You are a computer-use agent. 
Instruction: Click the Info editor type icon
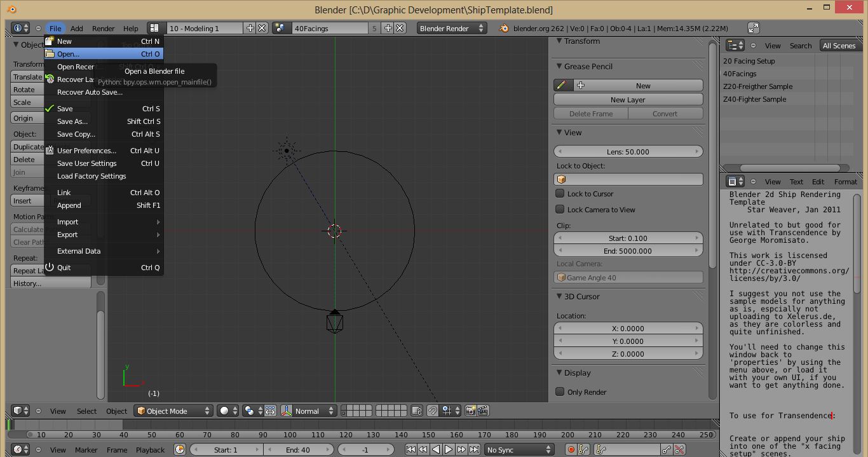pos(20,28)
